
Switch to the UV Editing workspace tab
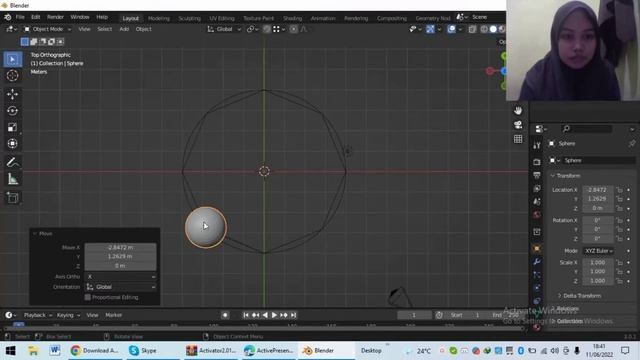222,18
